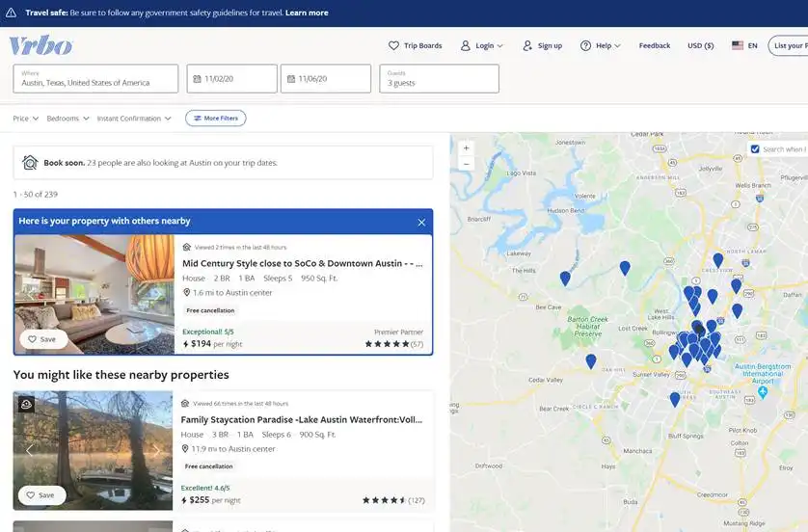Zoom in on the map
Viewport: 808px width, 532px height.
tap(466, 147)
